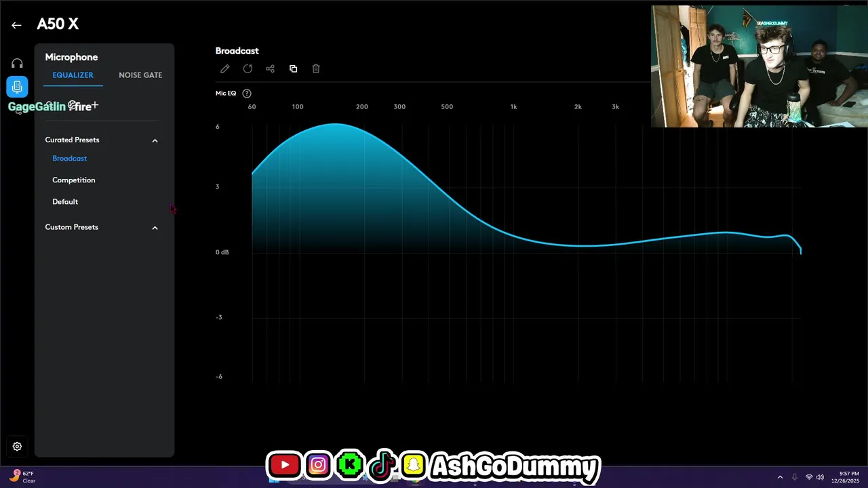The height and width of the screenshot is (488, 868).
Task: Open the headphone audio settings section
Action: pyautogui.click(x=17, y=64)
